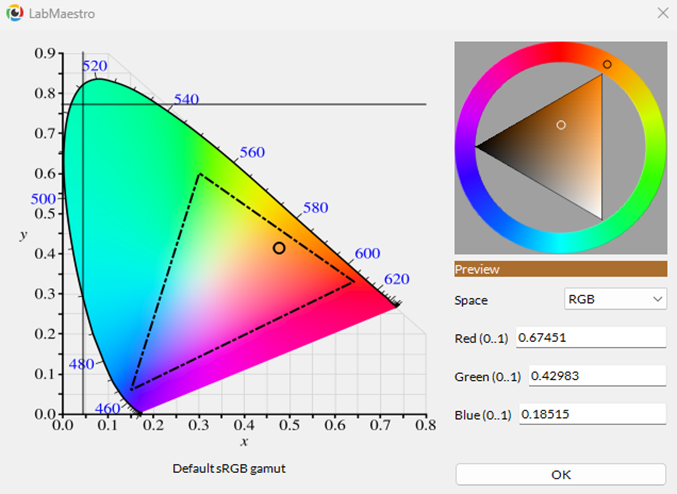The height and width of the screenshot is (494, 677).
Task: Click the LabMaestro logo icon in title bar
Action: pyautogui.click(x=13, y=14)
